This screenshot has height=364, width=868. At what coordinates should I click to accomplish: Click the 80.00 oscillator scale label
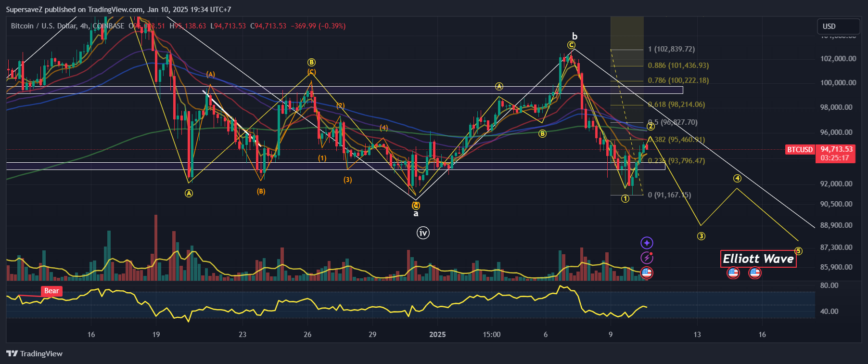coord(829,286)
